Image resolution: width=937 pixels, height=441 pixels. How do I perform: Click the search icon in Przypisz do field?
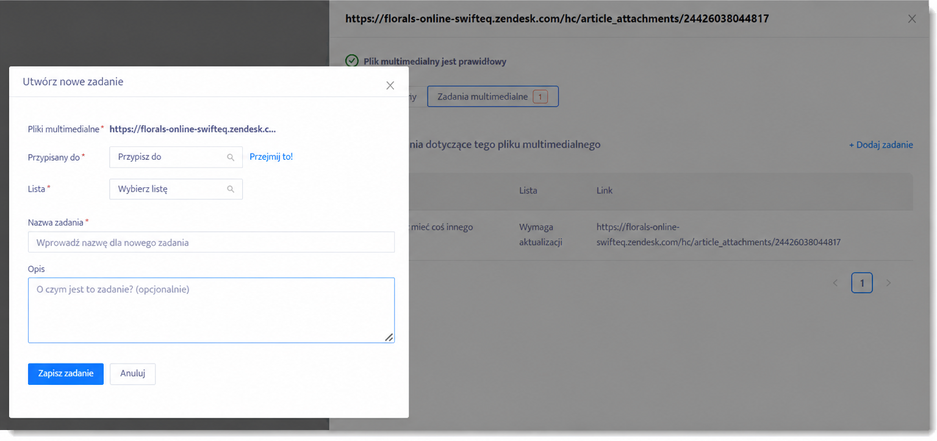(x=231, y=157)
